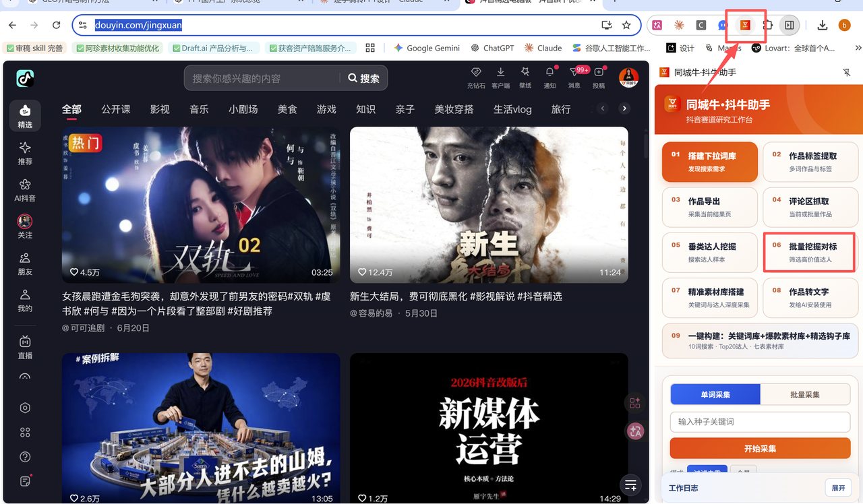Open 朋友 in the left sidebar
Viewport: 863px width, 504px height.
pos(25,263)
